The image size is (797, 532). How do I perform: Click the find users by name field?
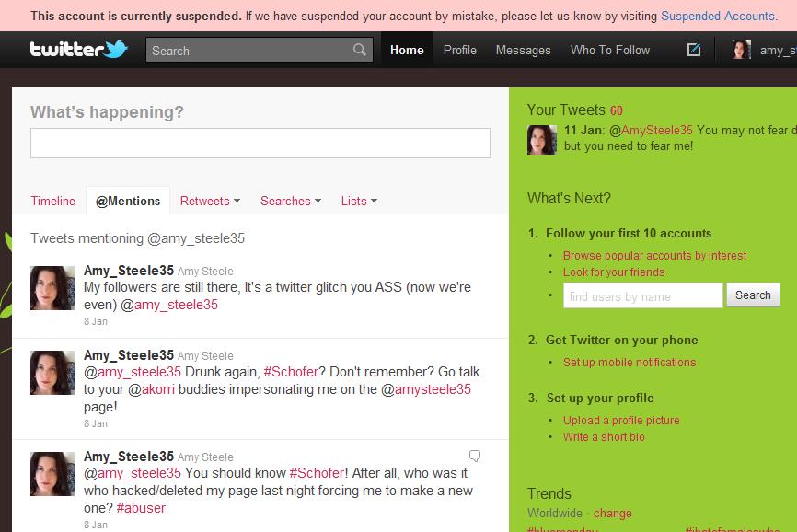click(x=642, y=295)
